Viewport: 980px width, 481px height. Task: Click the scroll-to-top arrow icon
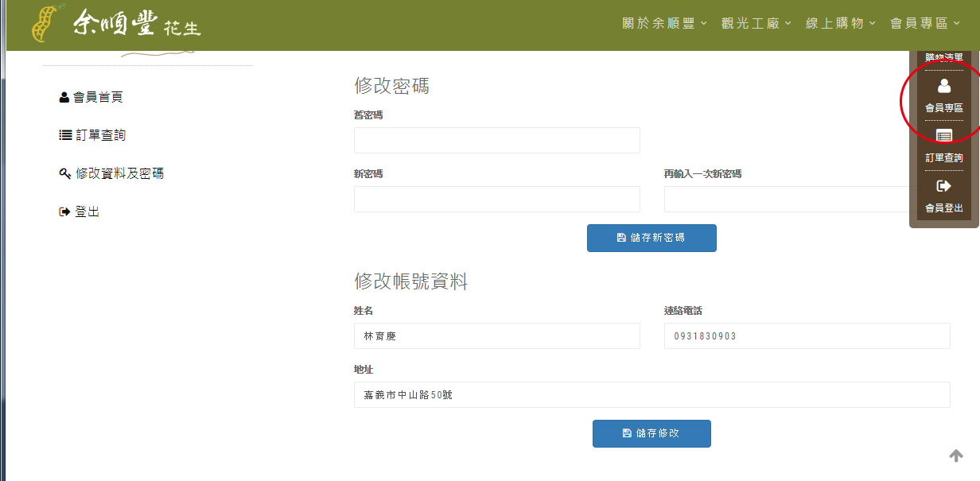pyautogui.click(x=956, y=456)
